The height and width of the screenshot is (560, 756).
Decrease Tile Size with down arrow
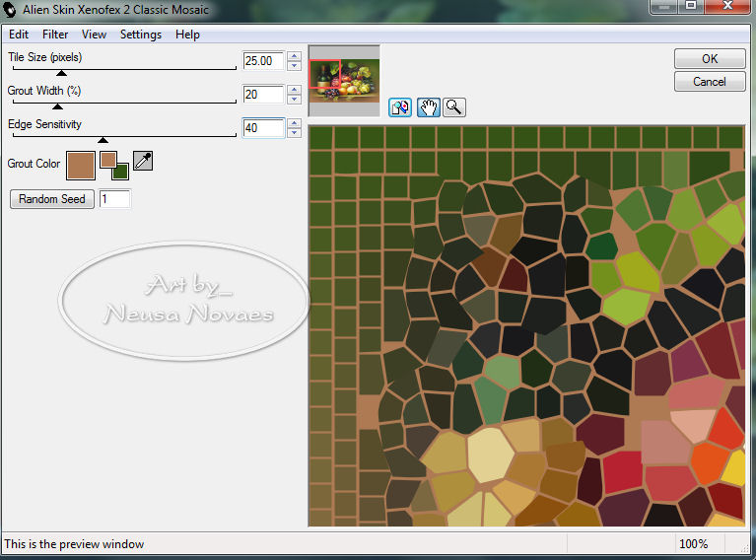tap(294, 66)
